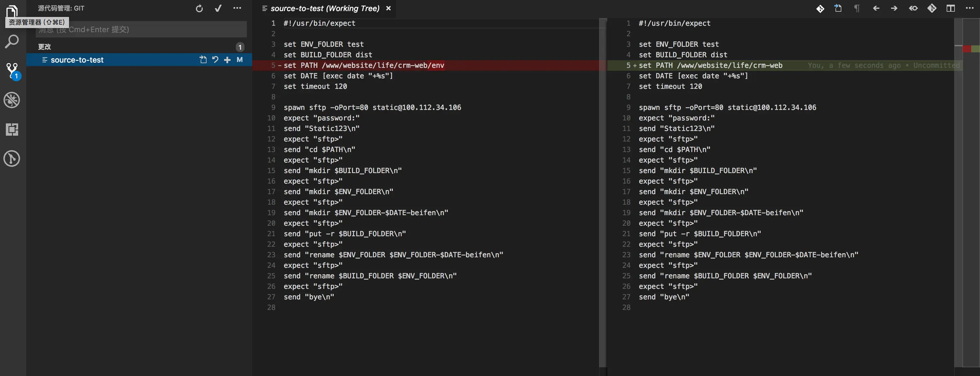The width and height of the screenshot is (980, 376).
Task: Open the Explorer view in activity bar
Action: [x=12, y=11]
